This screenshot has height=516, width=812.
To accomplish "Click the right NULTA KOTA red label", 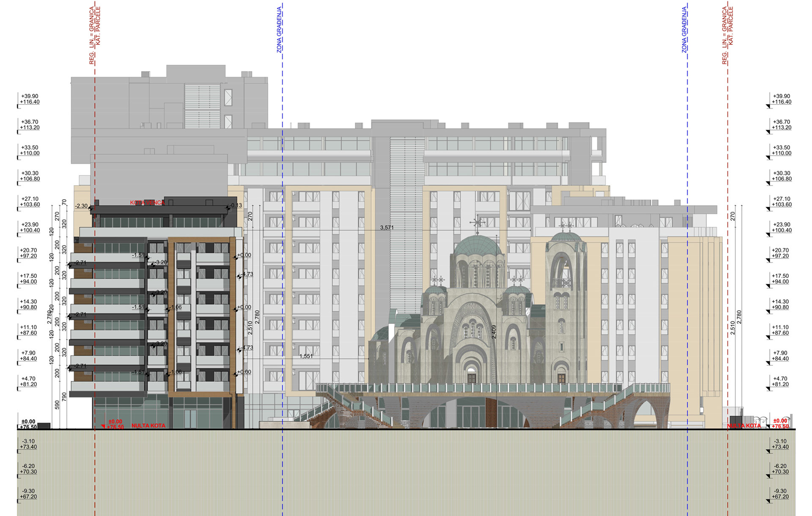I will click(x=744, y=426).
